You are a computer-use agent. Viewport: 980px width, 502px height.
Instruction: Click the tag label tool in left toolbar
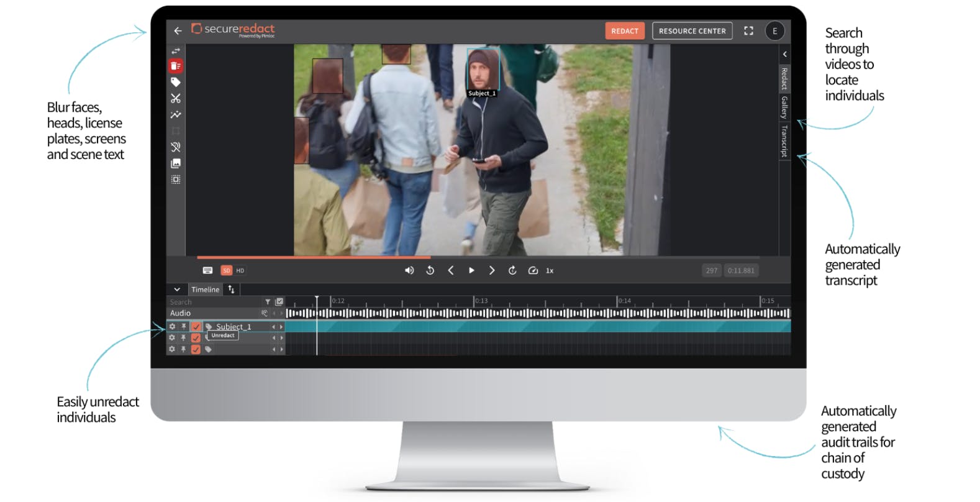coord(176,82)
